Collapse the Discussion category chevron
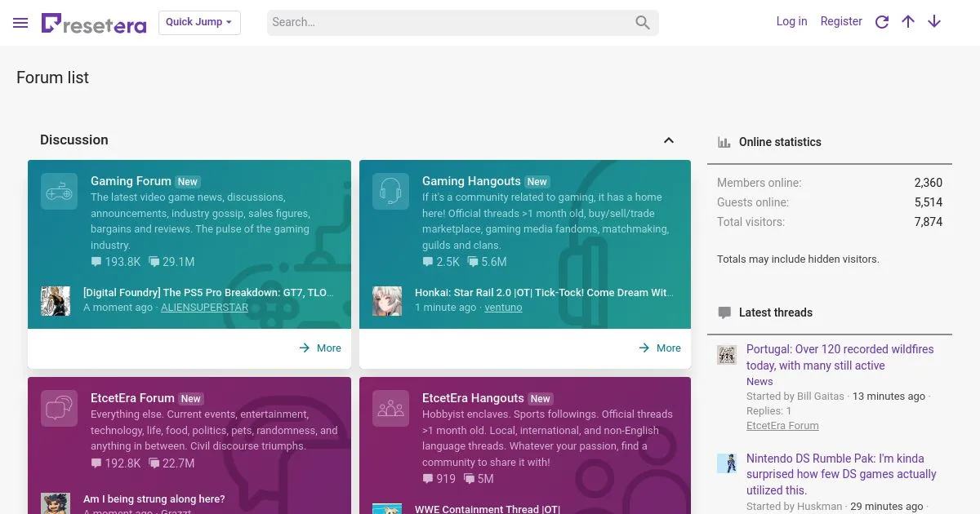Viewport: 980px width, 514px height. click(x=669, y=140)
